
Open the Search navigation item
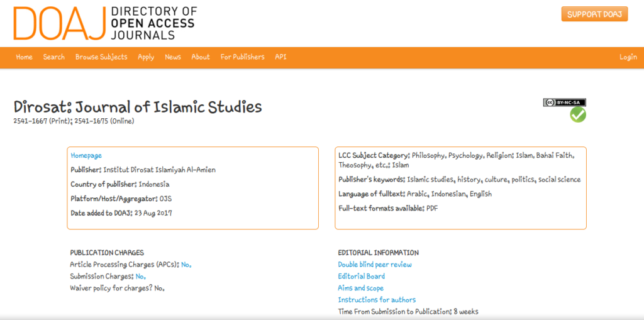54,57
